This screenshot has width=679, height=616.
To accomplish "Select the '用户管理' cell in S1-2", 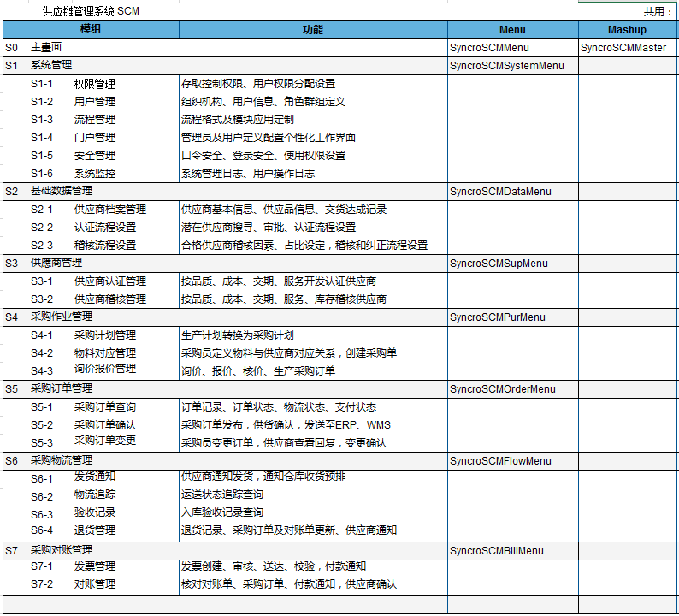I will [94, 101].
